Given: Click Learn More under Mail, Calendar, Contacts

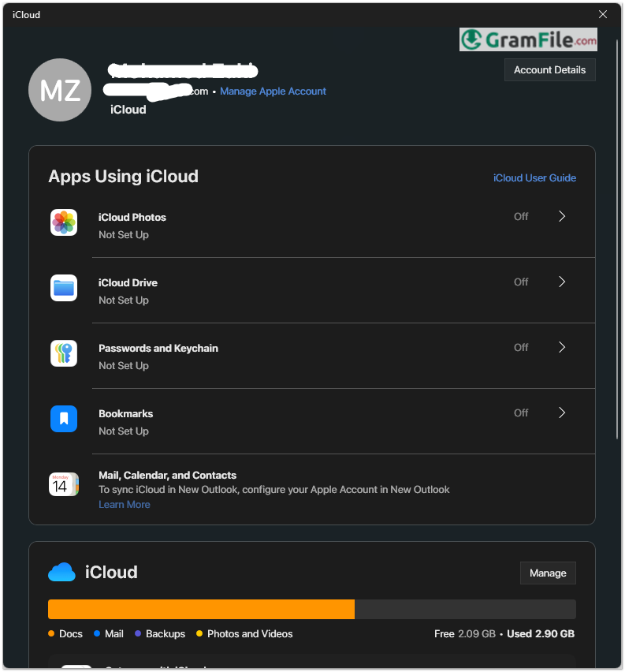Looking at the screenshot, I should pos(125,505).
